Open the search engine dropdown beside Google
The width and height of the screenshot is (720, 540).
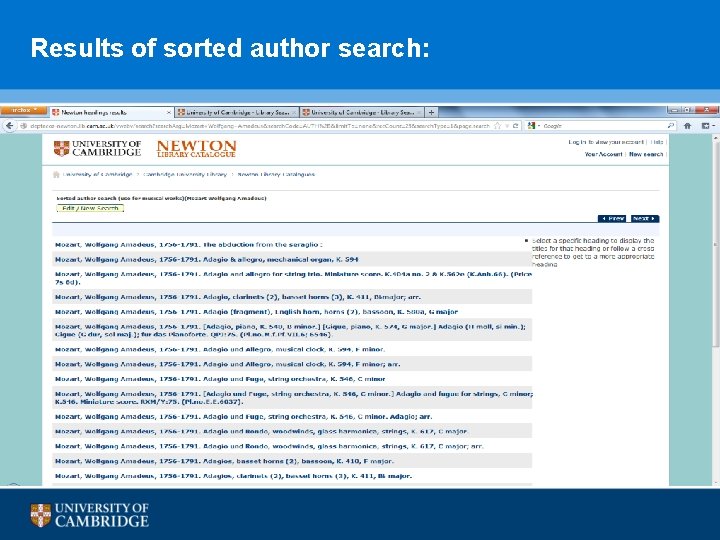pos(533,125)
